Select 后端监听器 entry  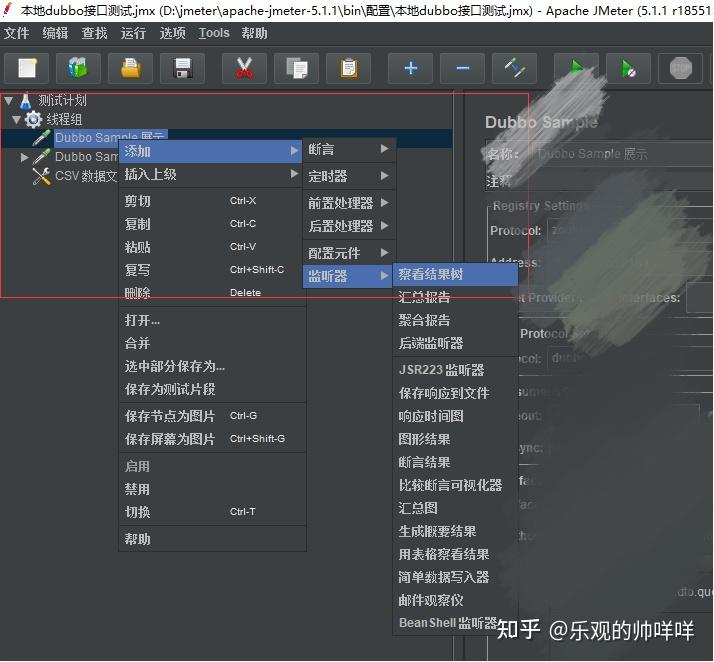(x=455, y=343)
